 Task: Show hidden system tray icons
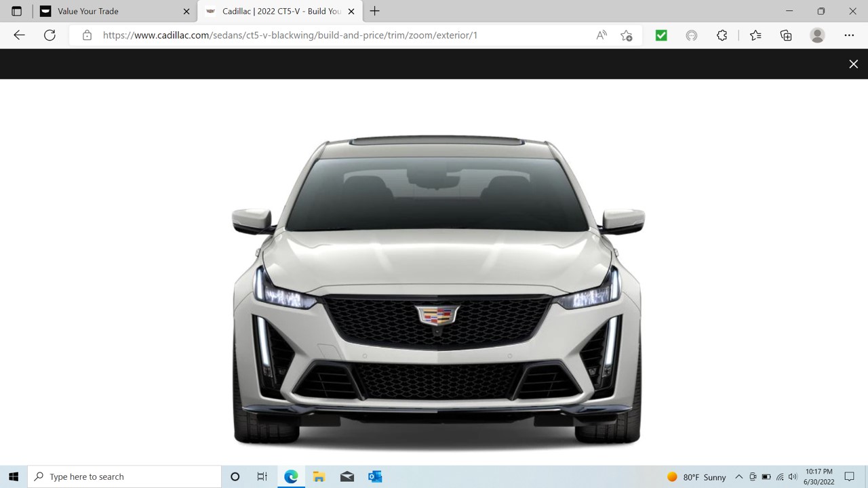(739, 477)
